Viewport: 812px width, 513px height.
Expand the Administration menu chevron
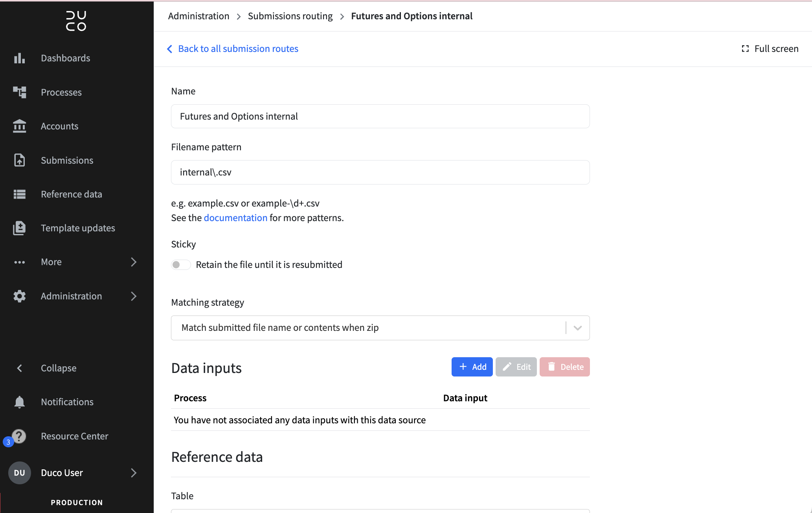click(x=134, y=296)
